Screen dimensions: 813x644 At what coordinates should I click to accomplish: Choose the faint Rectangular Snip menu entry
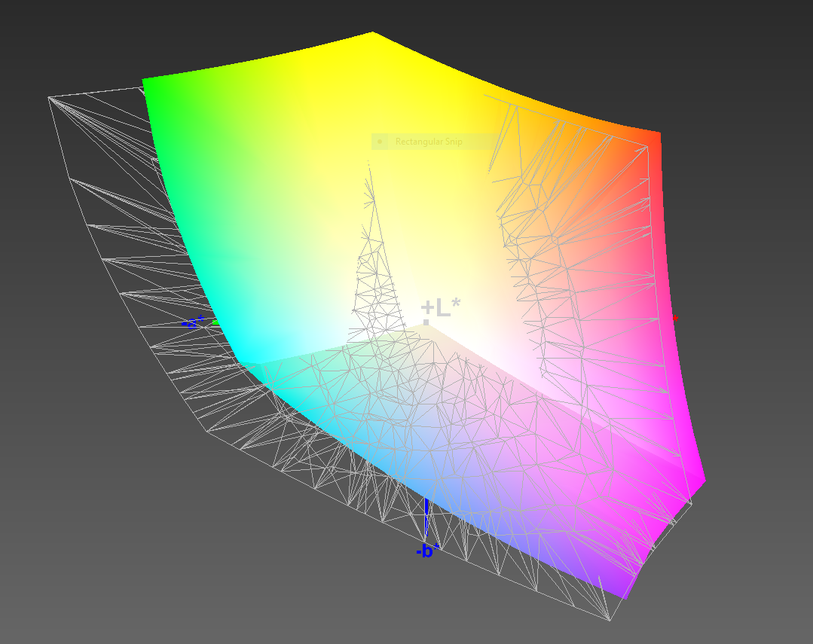coord(429,142)
